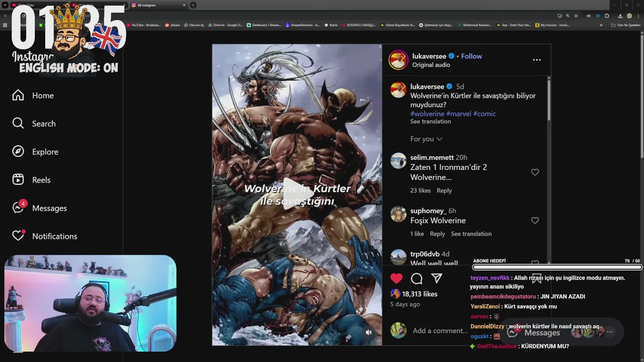
Task: Open the BUSHIDO | SAVAŞÇI bookmark
Action: point(359,25)
